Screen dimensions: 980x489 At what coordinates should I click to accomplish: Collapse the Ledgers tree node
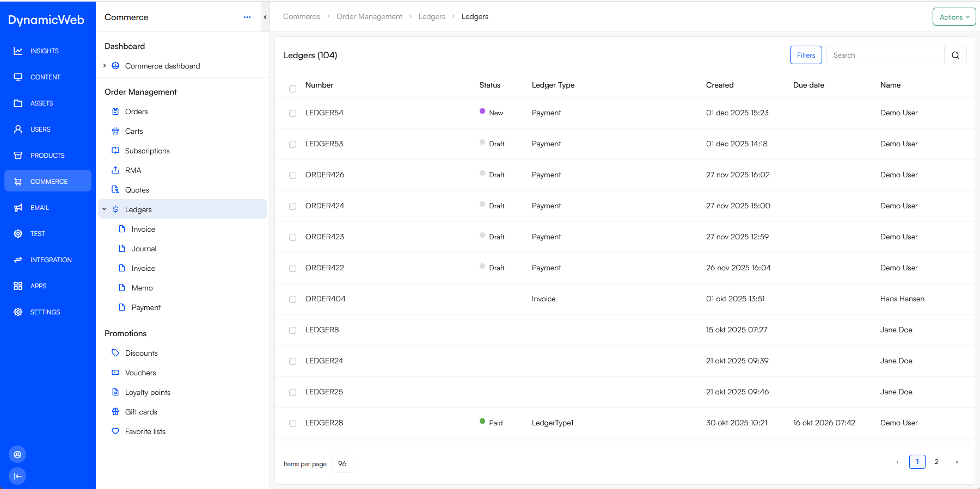105,209
